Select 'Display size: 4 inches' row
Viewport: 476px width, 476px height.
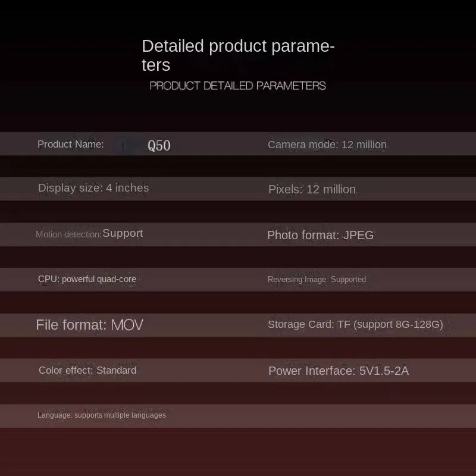(x=93, y=188)
